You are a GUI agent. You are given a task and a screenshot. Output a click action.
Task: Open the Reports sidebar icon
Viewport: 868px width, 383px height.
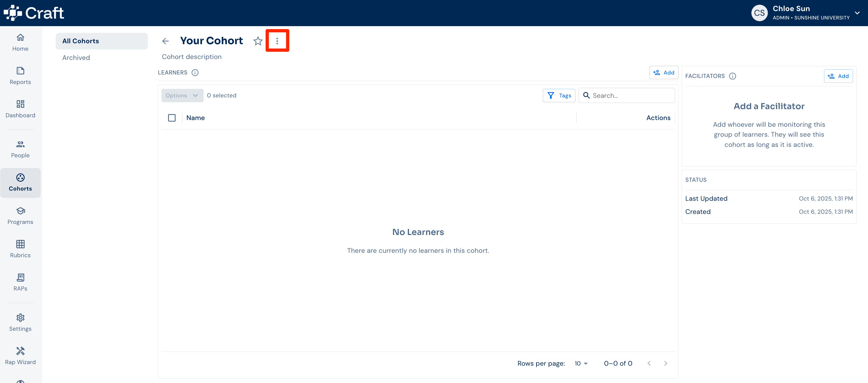coord(20,76)
